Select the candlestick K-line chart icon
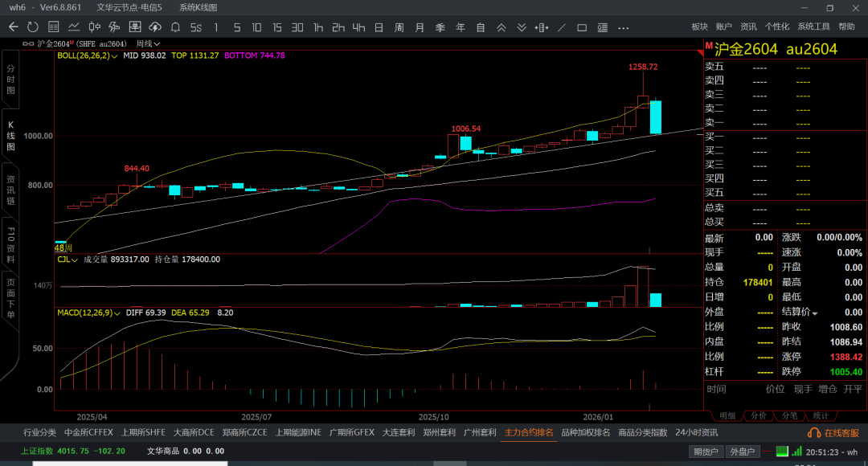Screen dimensions: 868x466 [x=95, y=27]
